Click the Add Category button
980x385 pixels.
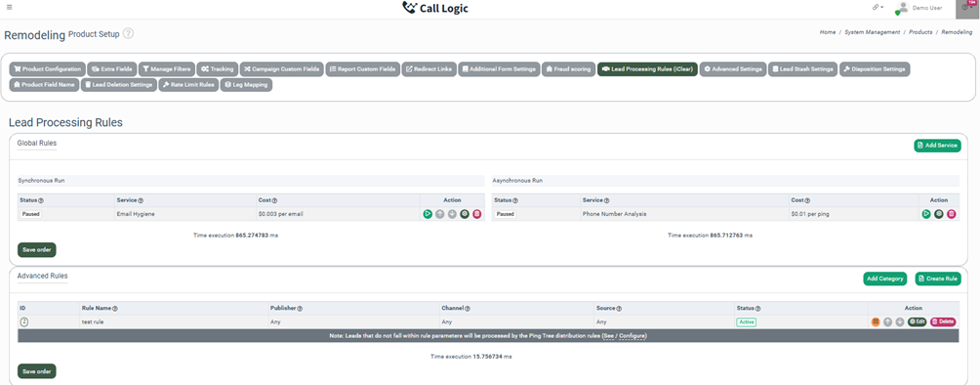pos(885,278)
